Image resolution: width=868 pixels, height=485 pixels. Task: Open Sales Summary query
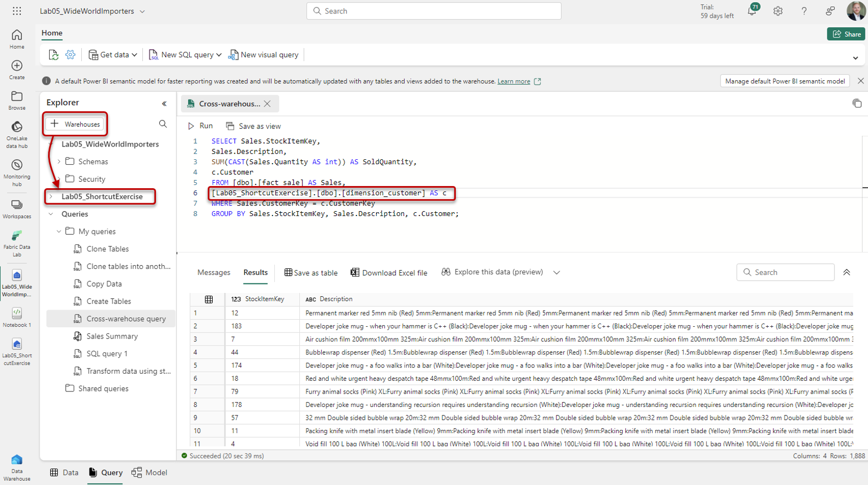(112, 336)
